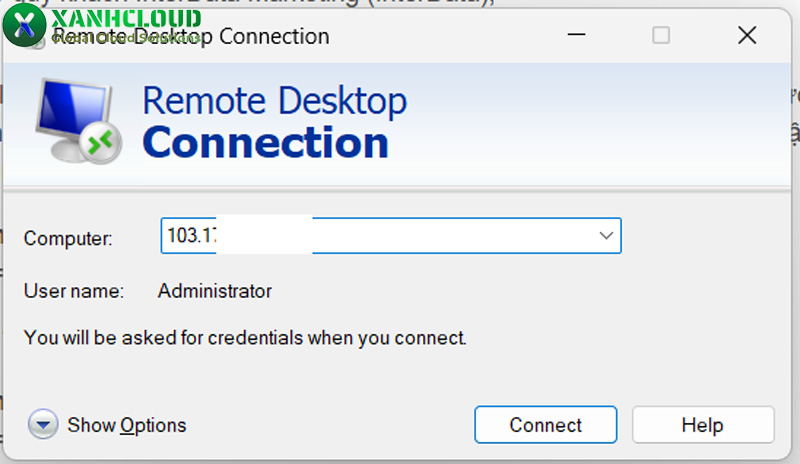Click the green remote arrows badge
Viewport: 800px width, 464px height.
pos(100,144)
